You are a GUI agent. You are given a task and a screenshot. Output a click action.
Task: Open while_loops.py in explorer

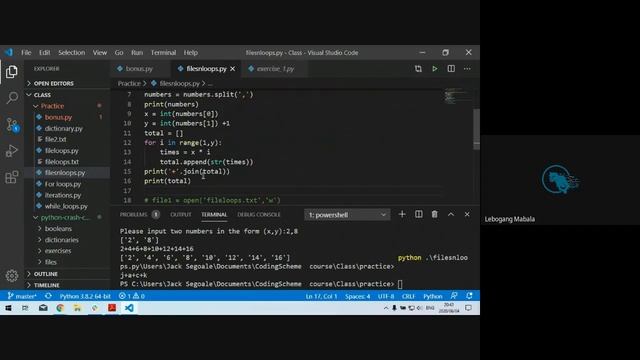pos(66,206)
